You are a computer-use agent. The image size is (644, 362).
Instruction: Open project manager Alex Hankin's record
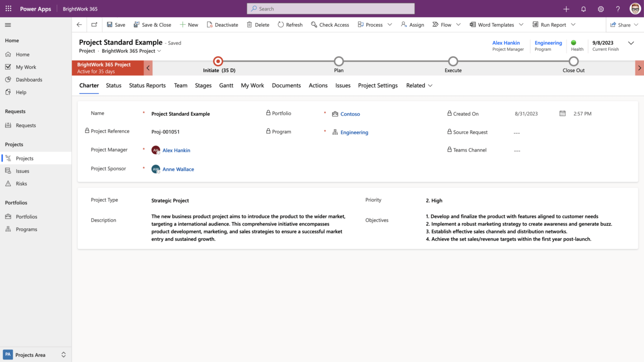176,150
